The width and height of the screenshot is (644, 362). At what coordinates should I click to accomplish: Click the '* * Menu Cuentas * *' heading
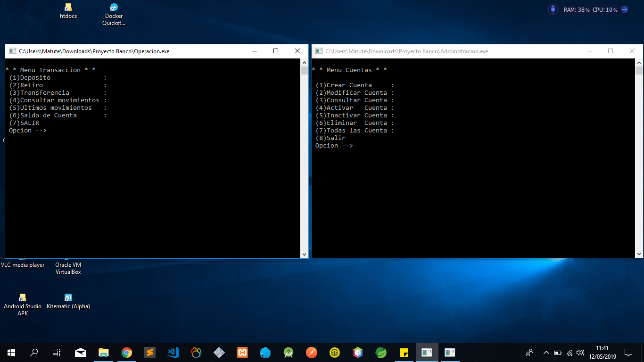[x=349, y=70]
